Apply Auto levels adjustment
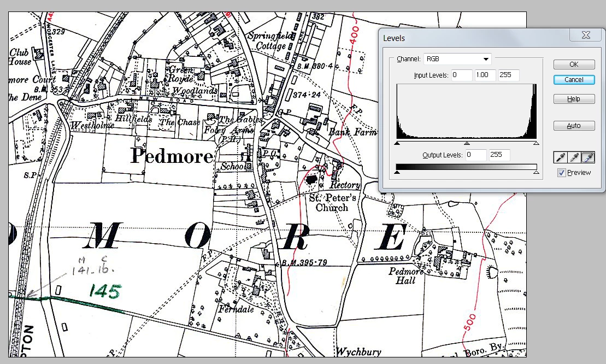The image size is (606, 364). [574, 126]
